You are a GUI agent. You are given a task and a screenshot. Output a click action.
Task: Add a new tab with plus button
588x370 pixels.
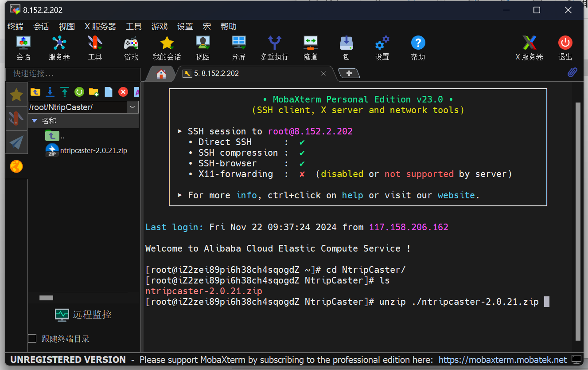click(349, 73)
